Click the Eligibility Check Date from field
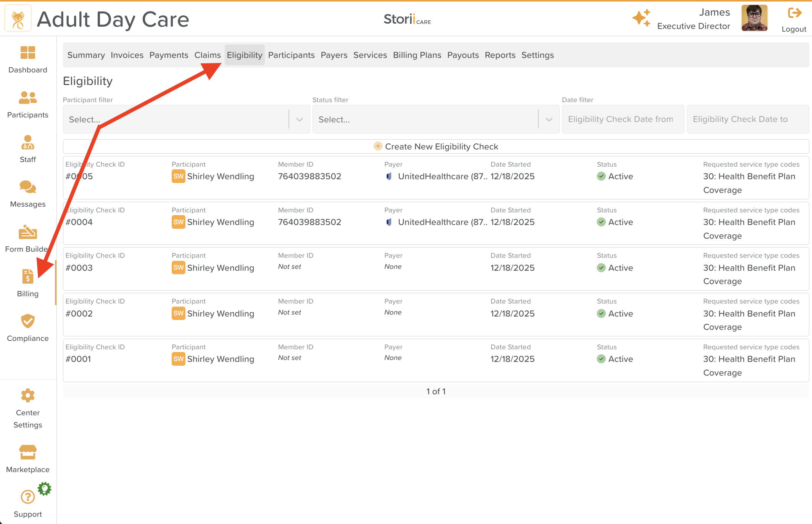The image size is (812, 524). 623,120
